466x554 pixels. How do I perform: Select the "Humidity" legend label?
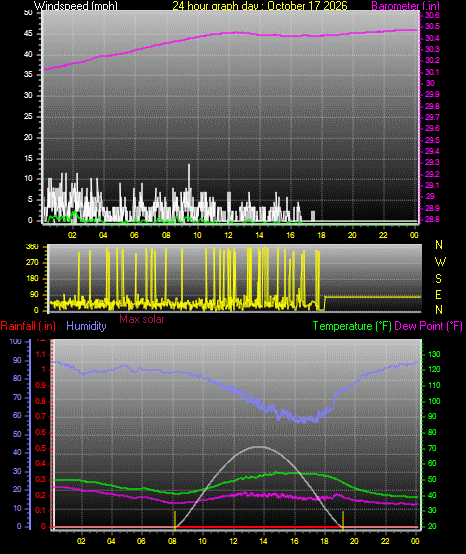coord(86,326)
